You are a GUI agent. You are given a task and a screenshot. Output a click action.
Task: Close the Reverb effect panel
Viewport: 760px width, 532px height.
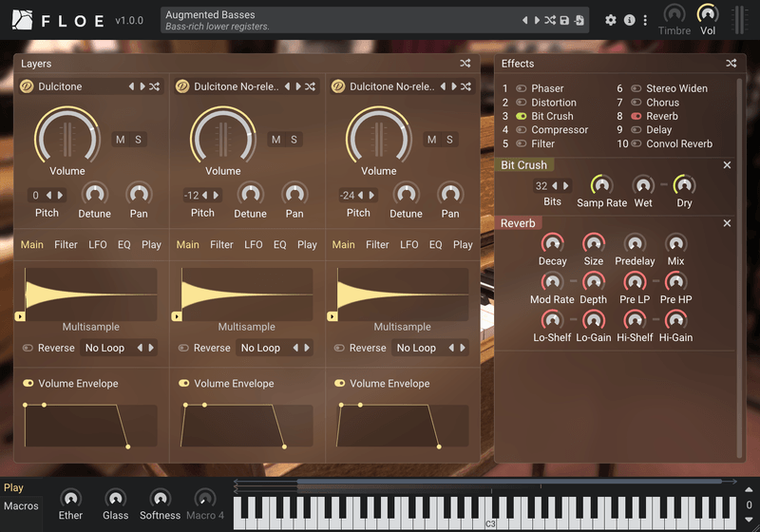pos(727,223)
